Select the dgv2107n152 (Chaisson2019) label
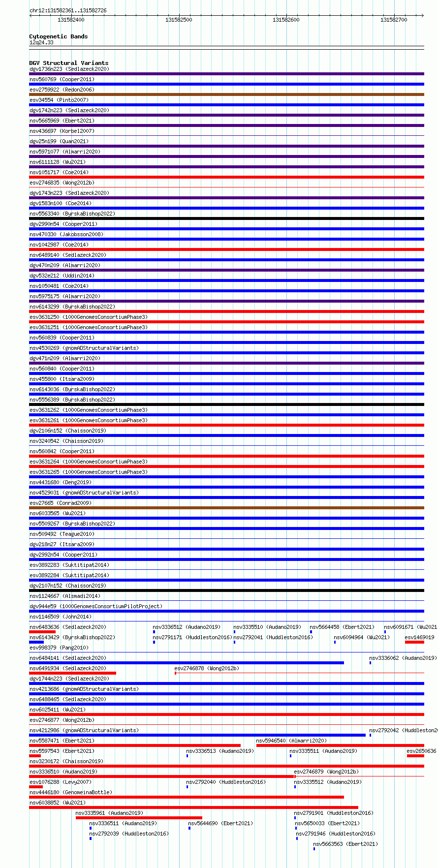Screen dimensions: 438x868 tap(68, 586)
